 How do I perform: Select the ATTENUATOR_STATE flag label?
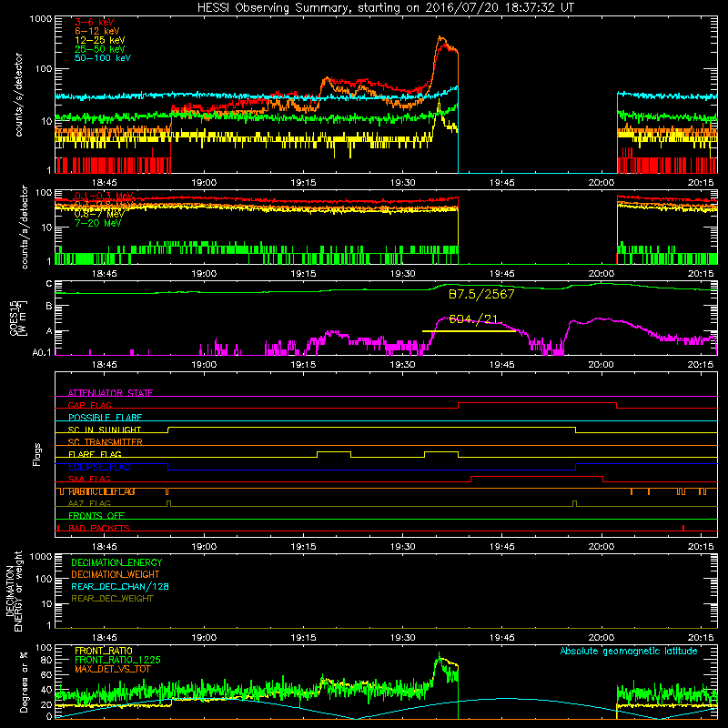110,393
